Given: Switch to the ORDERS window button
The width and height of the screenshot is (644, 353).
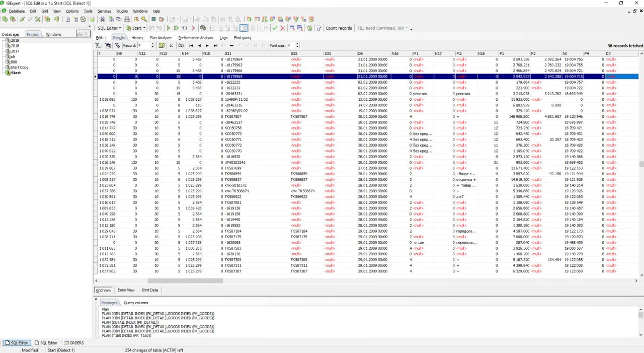Looking at the screenshot, I should (x=73, y=343).
